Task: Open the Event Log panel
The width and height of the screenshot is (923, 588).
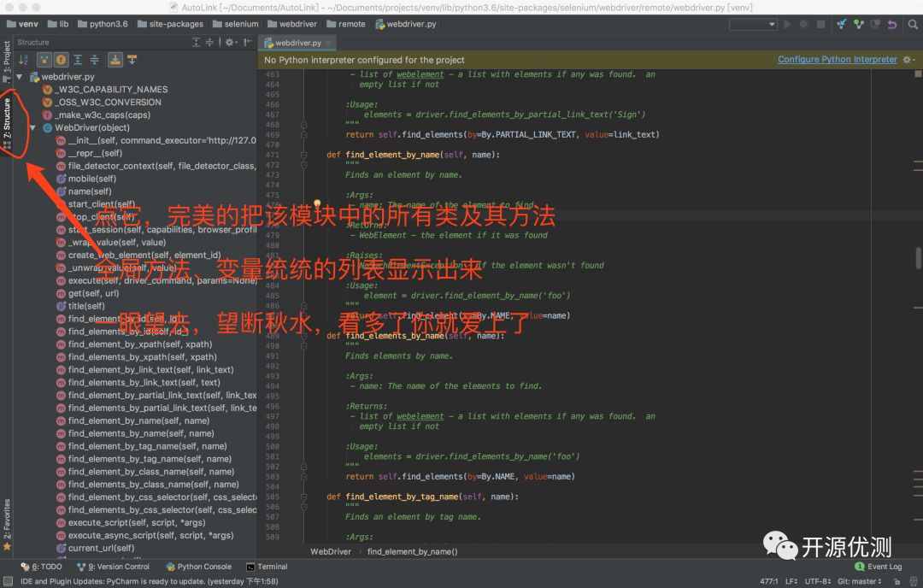Action: [x=879, y=567]
